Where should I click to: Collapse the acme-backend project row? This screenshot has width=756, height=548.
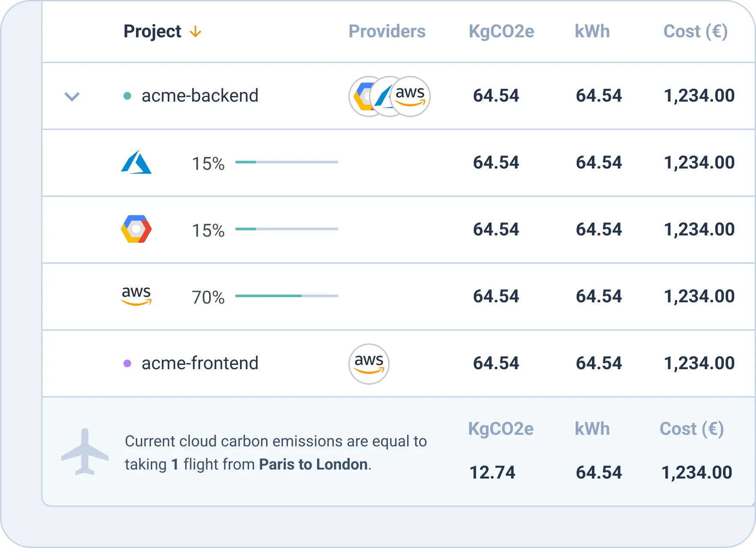pos(72,96)
